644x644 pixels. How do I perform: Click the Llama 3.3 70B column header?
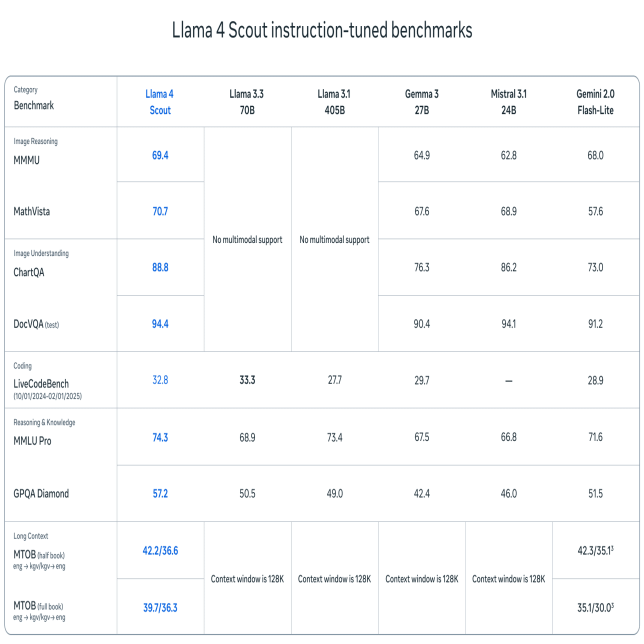(247, 102)
